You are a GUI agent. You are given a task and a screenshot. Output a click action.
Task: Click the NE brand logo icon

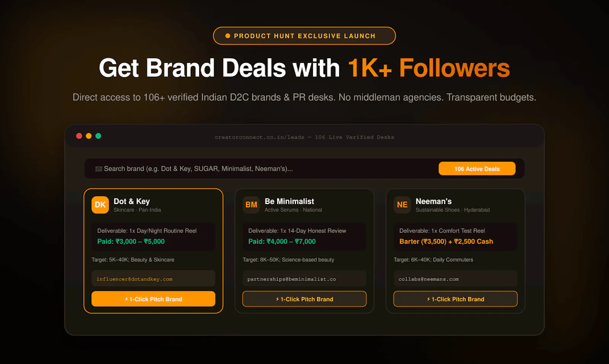click(x=402, y=205)
